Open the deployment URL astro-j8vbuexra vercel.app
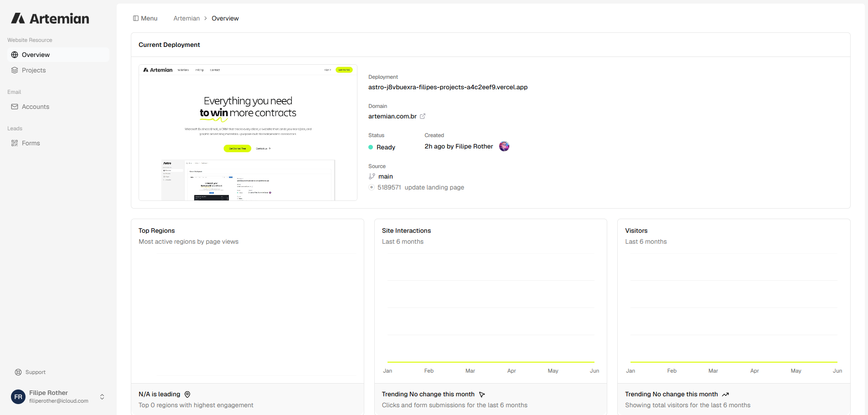Viewport: 868px width, 415px height. tap(448, 87)
